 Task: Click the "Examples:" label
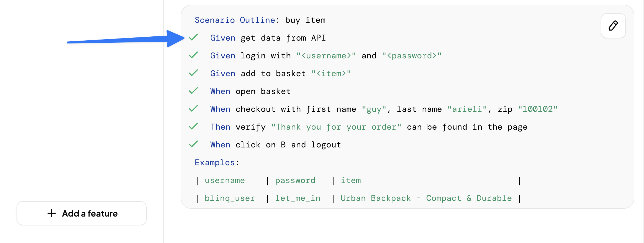217,163
